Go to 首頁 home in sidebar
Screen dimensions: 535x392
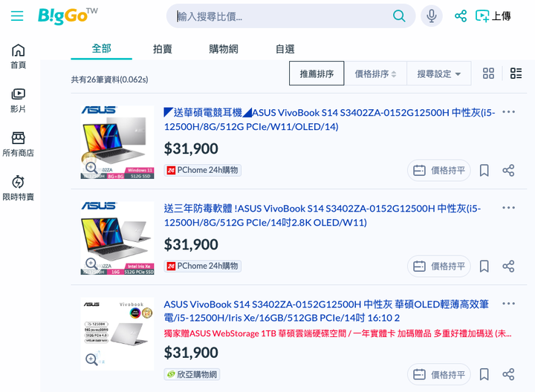pos(18,56)
